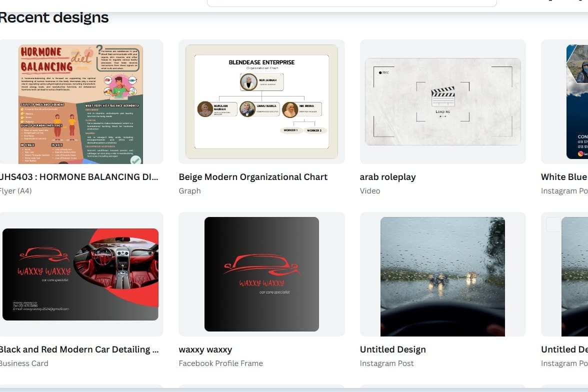Open the Hormone Balancing diet flyer thumbnail
This screenshot has width=588, height=392.
(x=80, y=104)
